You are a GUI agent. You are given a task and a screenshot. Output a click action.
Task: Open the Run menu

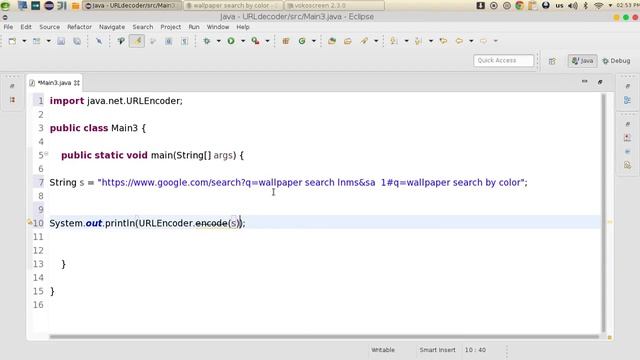[x=194, y=27]
